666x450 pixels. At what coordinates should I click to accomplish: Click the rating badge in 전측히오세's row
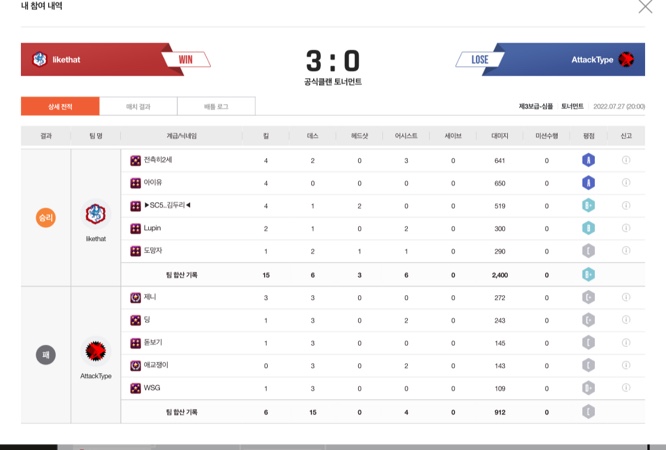pyautogui.click(x=589, y=160)
